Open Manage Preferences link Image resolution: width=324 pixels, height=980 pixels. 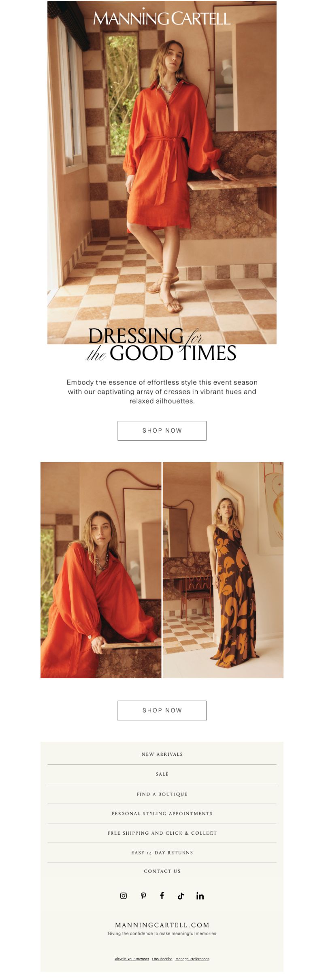(192, 959)
